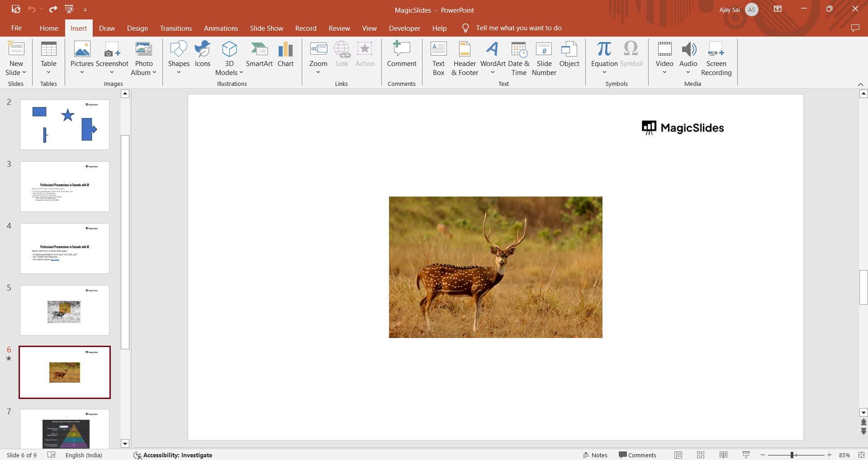Expand the Equation dropdown
The height and width of the screenshot is (460, 868).
604,72
